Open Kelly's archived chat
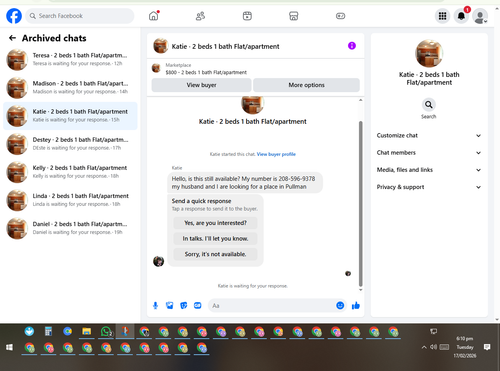This screenshot has height=371, width=500. pos(70,172)
